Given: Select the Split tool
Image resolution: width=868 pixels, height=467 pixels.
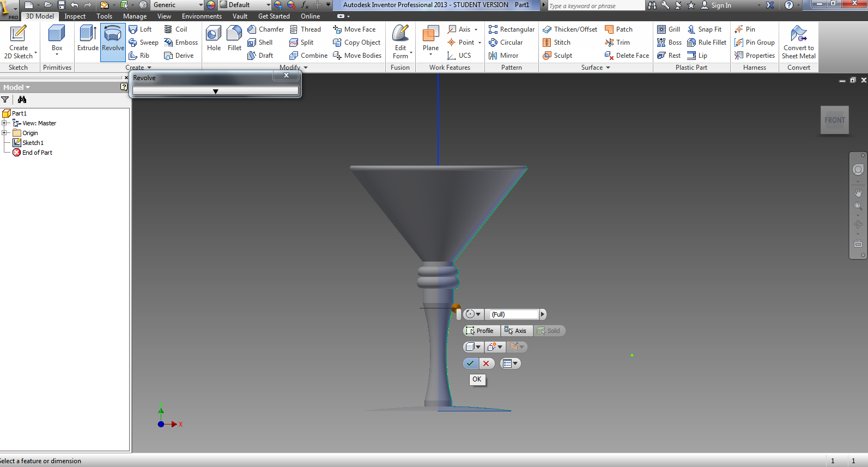Looking at the screenshot, I should [301, 43].
